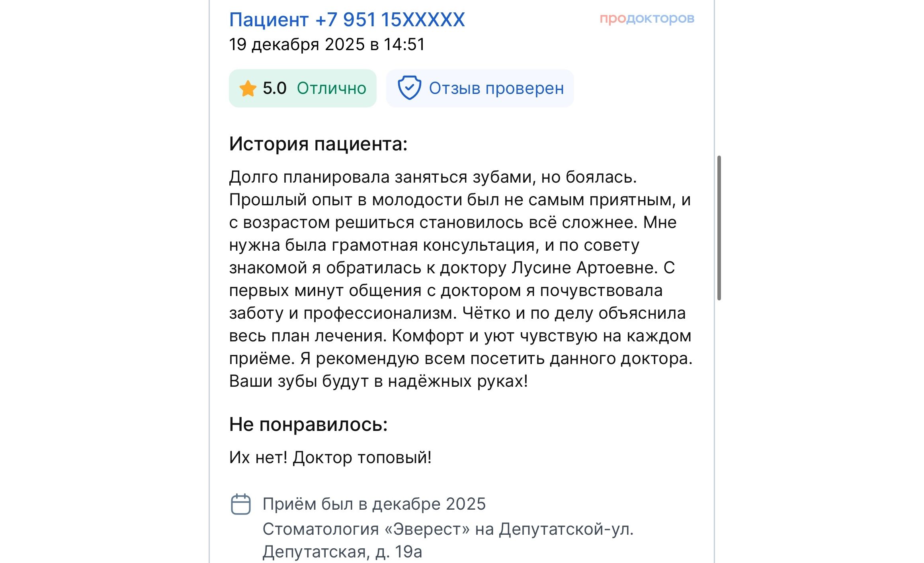Open the Пациент +7 951 profile link
Screen dimensions: 924x563
(347, 19)
